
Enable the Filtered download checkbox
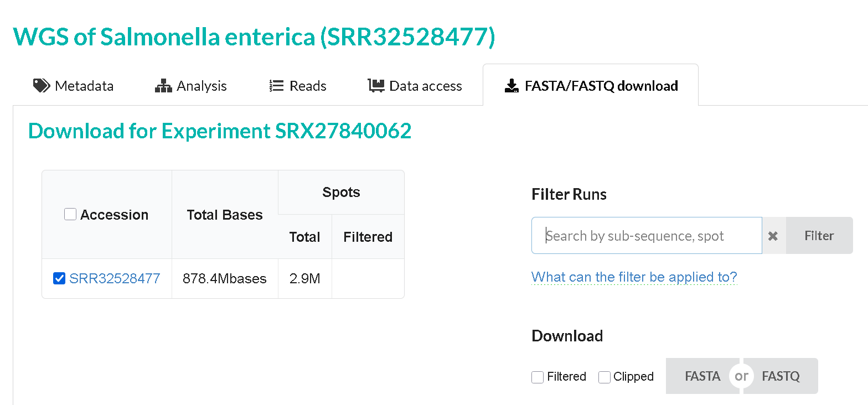click(538, 377)
